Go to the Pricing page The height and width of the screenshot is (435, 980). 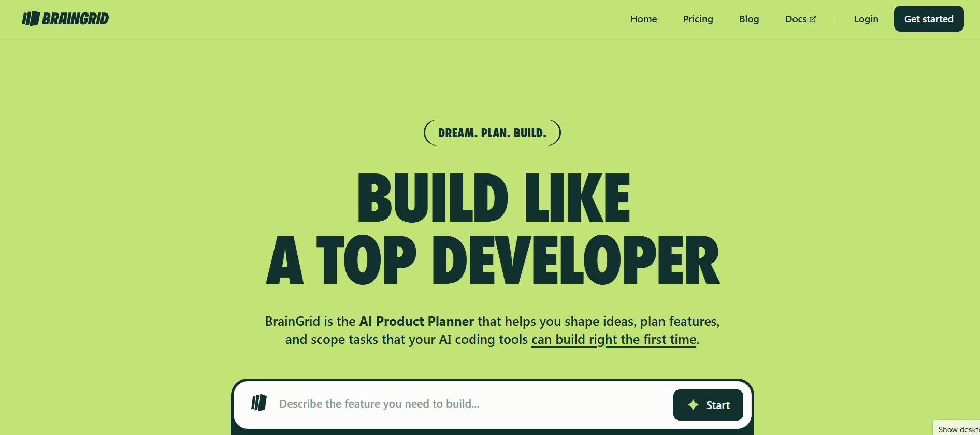(x=698, y=19)
